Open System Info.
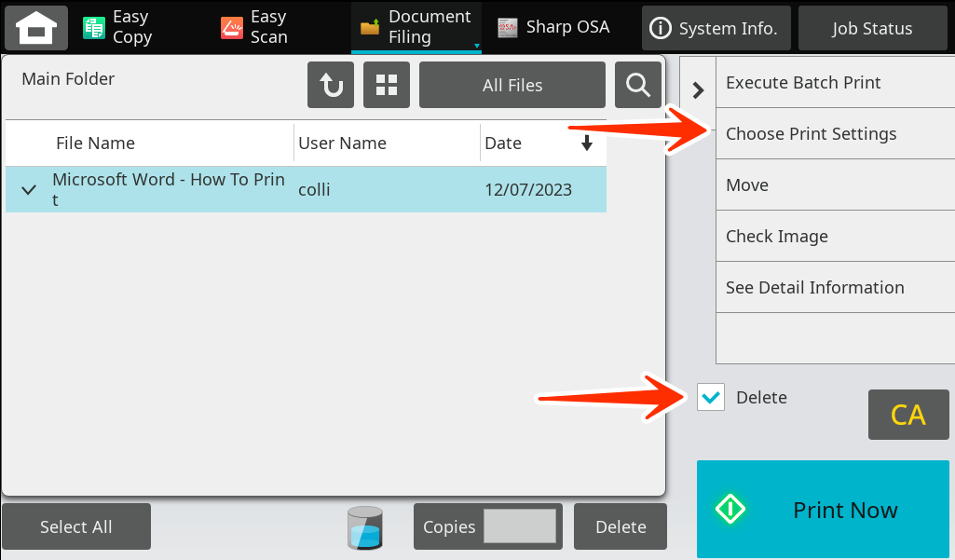This screenshot has height=560, width=955. tap(716, 28)
